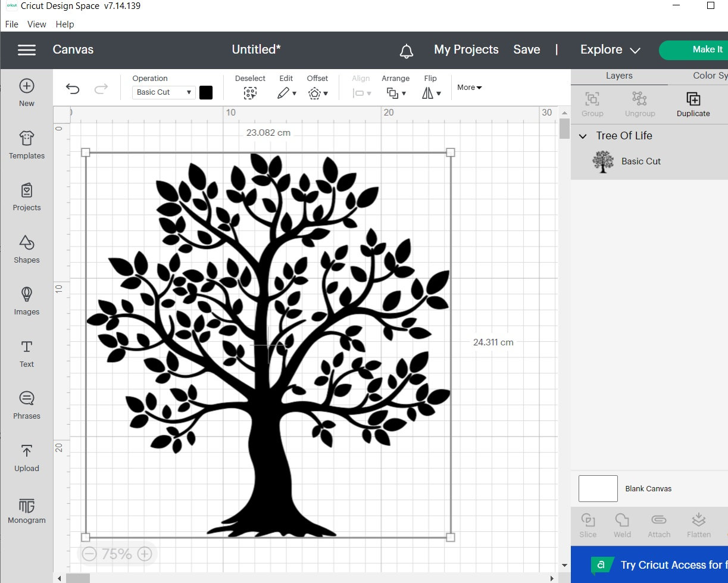This screenshot has width=728, height=583.
Task: Weld the selected layers
Action: point(622,525)
